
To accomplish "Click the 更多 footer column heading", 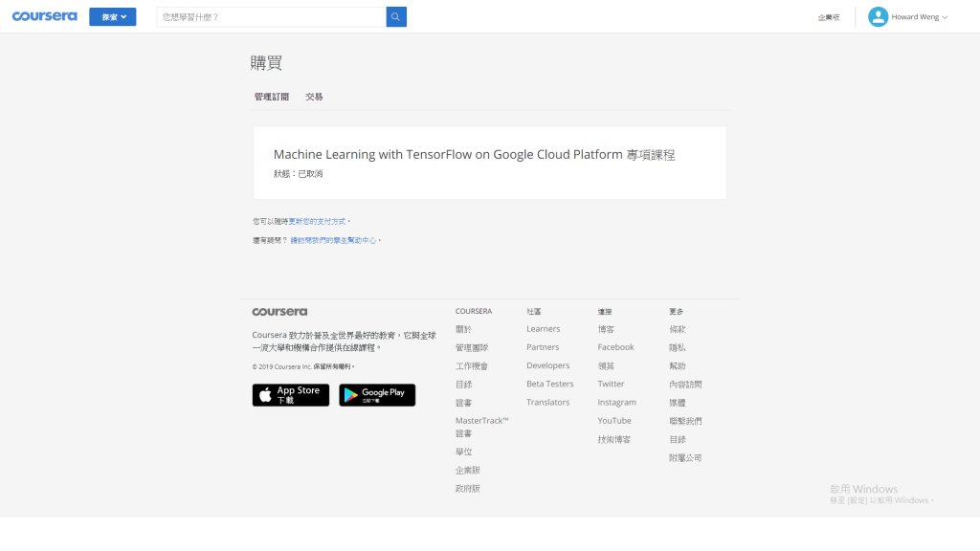I will click(x=677, y=311).
